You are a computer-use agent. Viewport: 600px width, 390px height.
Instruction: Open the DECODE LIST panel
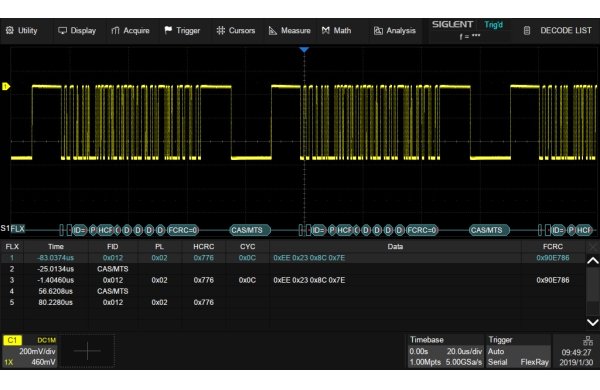[558, 31]
